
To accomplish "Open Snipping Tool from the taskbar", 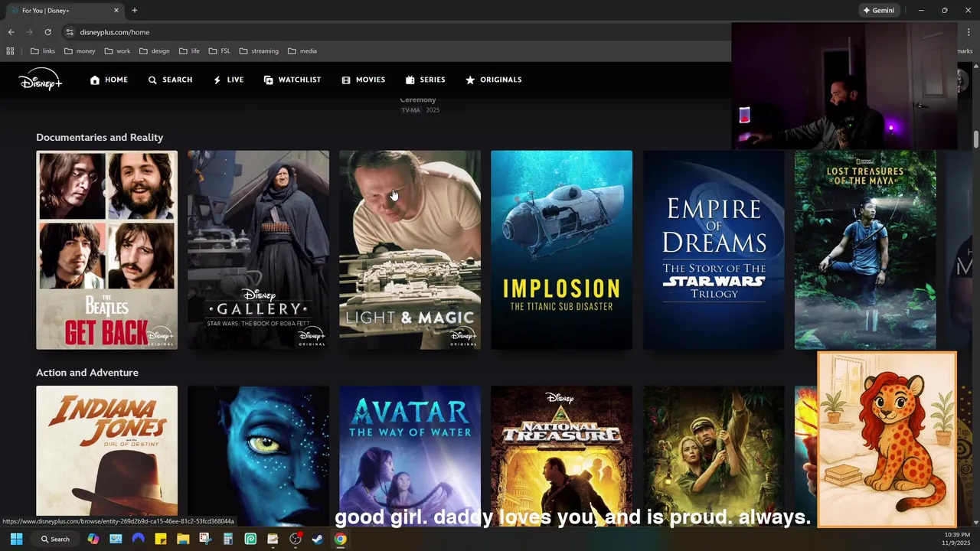I will click(x=205, y=539).
